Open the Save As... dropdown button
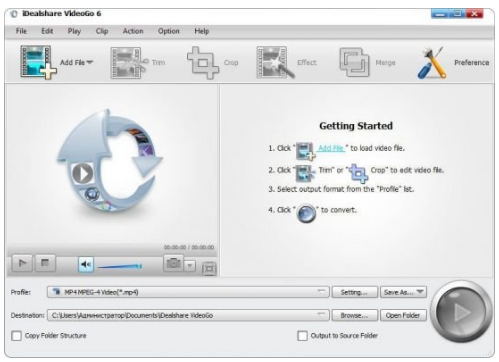499x362 pixels. tap(403, 292)
